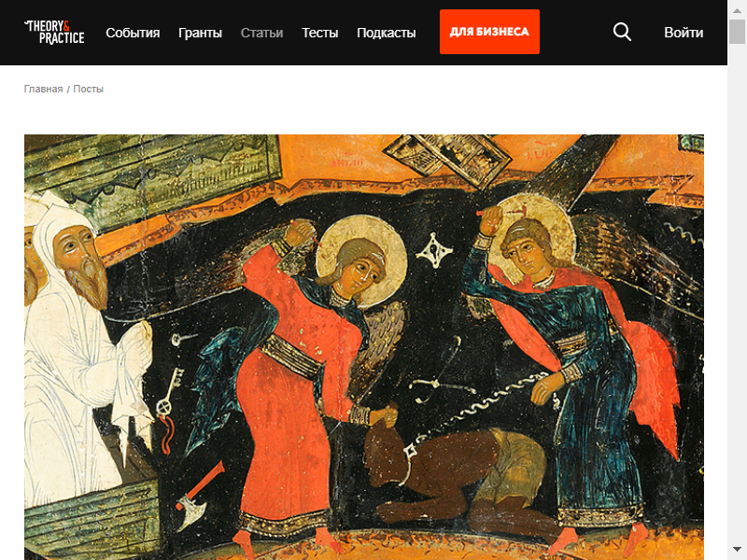
Task: Click the scrollbar down arrow
Action: [737, 549]
